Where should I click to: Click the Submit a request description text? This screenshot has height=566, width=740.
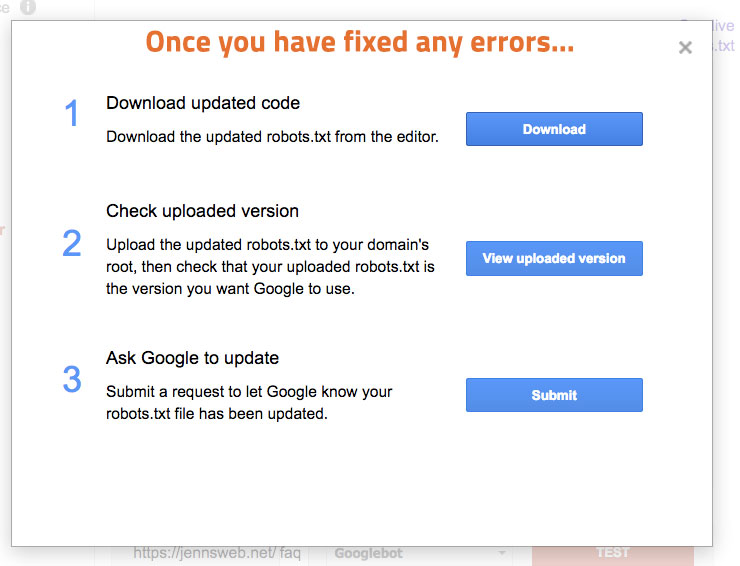tap(249, 403)
